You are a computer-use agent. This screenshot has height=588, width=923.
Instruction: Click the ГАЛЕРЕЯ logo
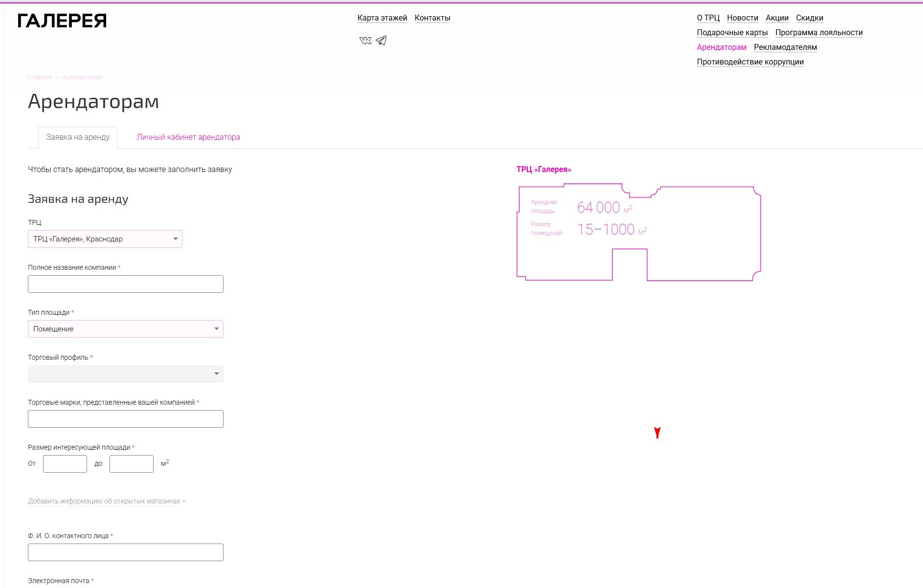point(62,21)
